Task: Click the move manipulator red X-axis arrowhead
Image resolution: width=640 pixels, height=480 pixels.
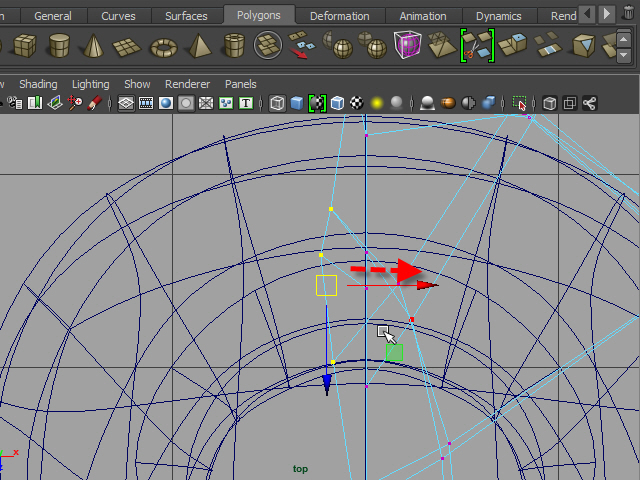Action: tap(427, 285)
